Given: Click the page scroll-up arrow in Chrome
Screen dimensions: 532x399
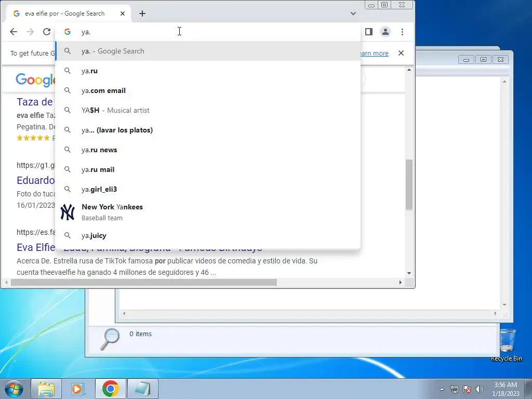Looking at the screenshot, I should [x=409, y=70].
